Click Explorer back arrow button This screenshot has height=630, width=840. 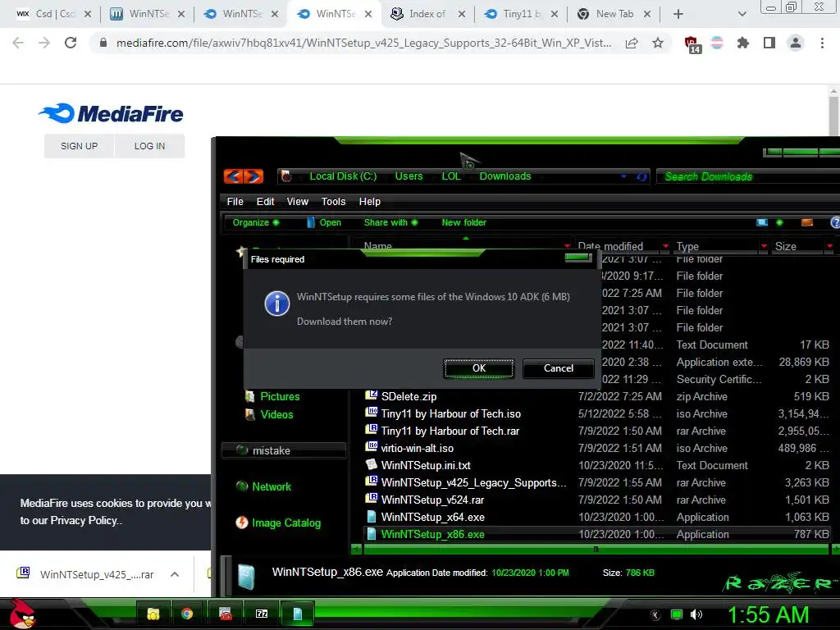coord(234,176)
